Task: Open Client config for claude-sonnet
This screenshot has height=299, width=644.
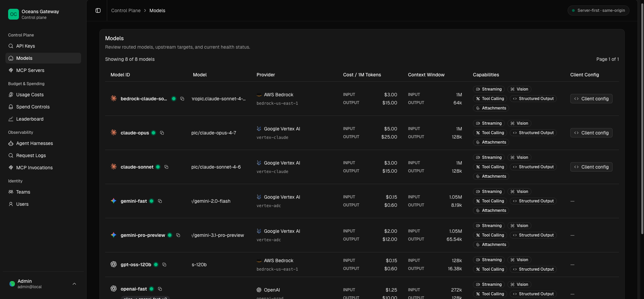Action: tap(591, 167)
